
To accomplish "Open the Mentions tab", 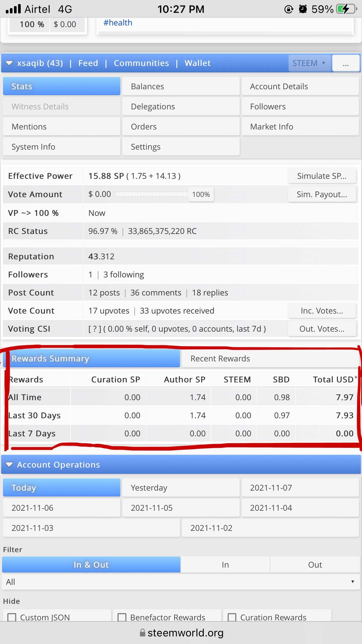I will point(61,127).
